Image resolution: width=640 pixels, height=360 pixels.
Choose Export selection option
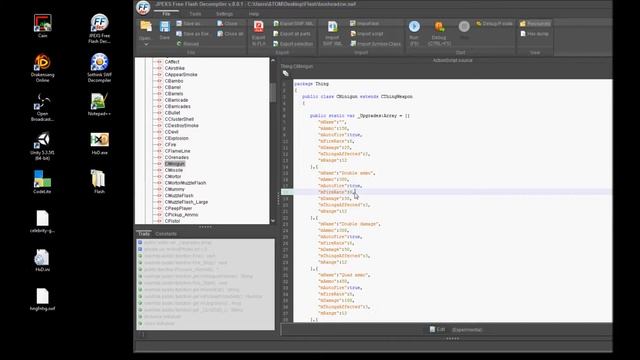(x=293, y=44)
